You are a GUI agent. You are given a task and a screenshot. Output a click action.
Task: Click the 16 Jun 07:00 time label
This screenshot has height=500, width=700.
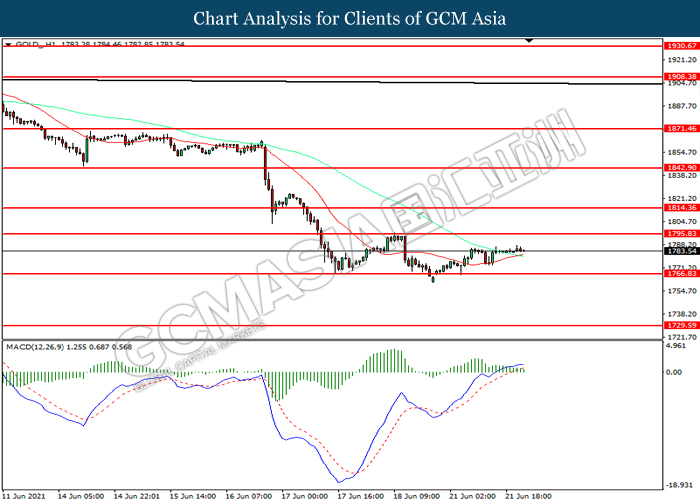point(249,496)
